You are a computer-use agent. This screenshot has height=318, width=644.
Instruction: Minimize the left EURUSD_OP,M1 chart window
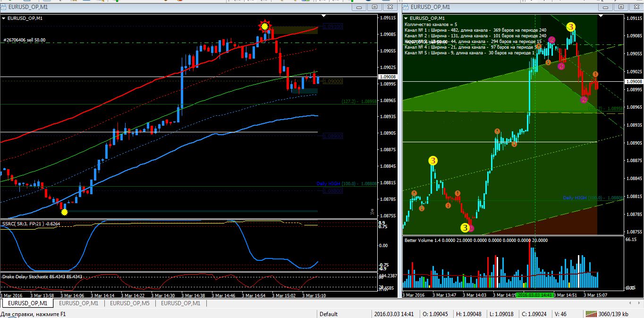click(x=360, y=7)
